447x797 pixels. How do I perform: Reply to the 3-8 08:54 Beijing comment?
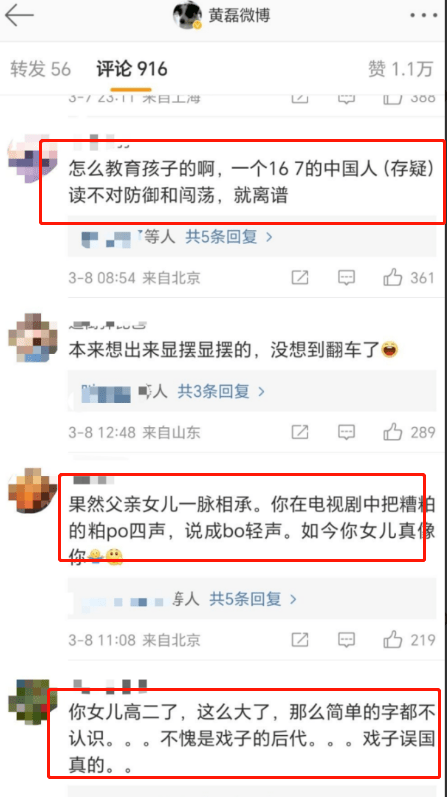[x=347, y=278]
